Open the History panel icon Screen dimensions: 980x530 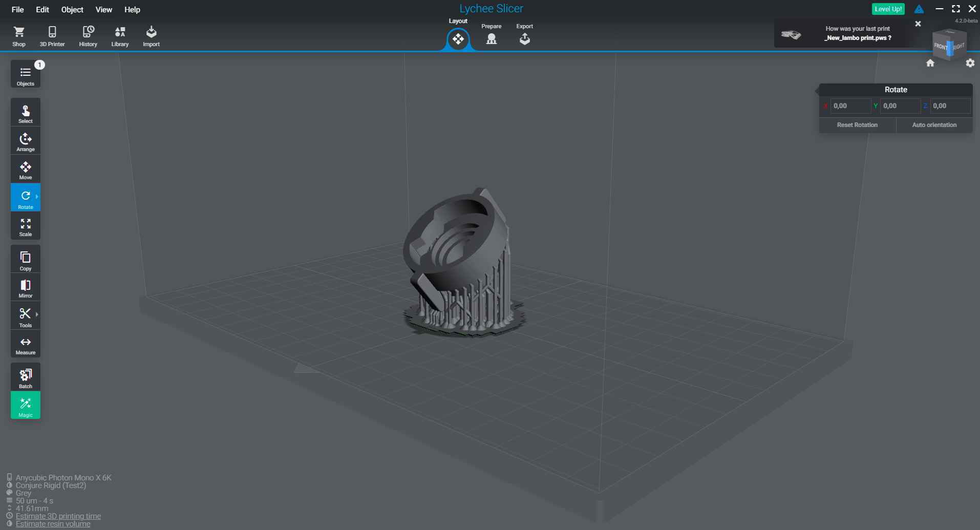[88, 36]
